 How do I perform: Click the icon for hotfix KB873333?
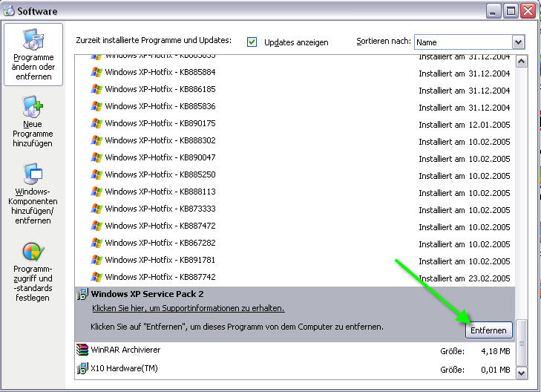point(96,209)
